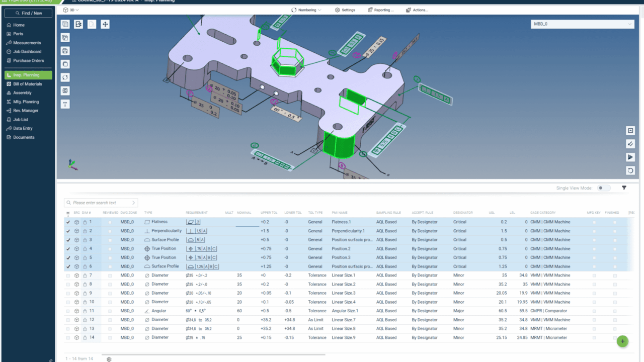Click the reset rotation icon in viewer
This screenshot has width=644, height=362.
pyautogui.click(x=630, y=170)
